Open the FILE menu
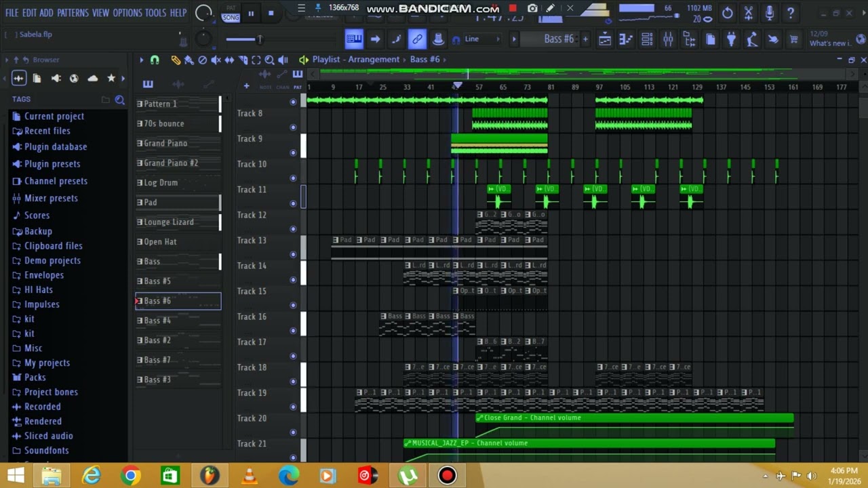Image resolution: width=868 pixels, height=488 pixels. [12, 13]
